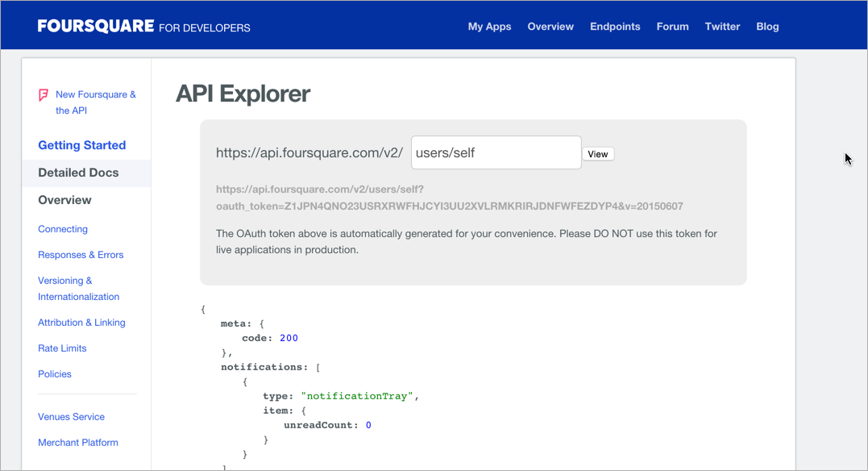
Task: Open the Getting Started sidebar section
Action: tap(82, 145)
